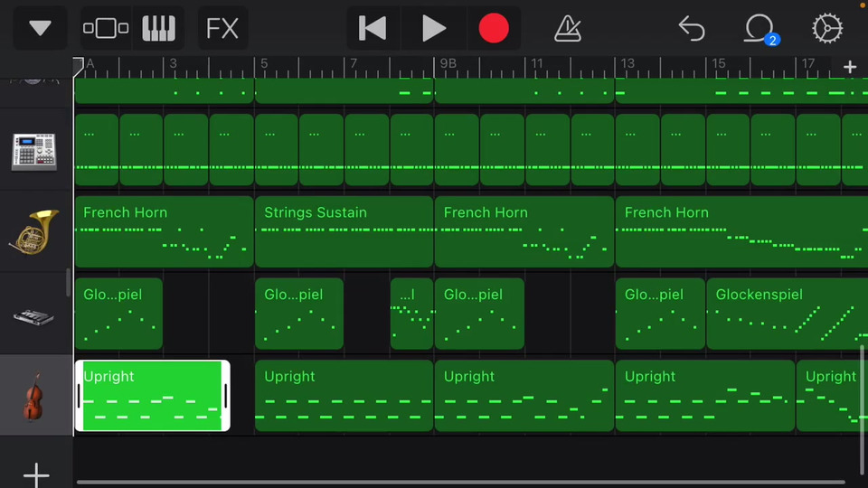
Task: Click ruler at bar 15
Action: (x=718, y=63)
